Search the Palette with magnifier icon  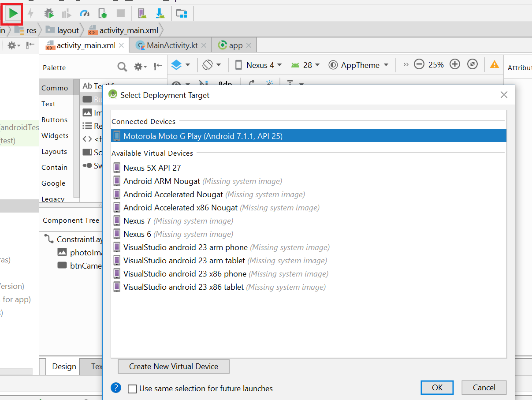(x=123, y=67)
